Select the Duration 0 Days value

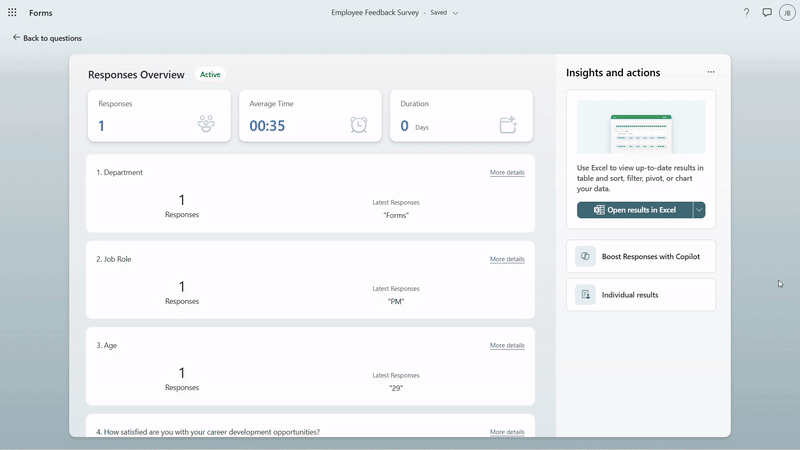point(414,126)
